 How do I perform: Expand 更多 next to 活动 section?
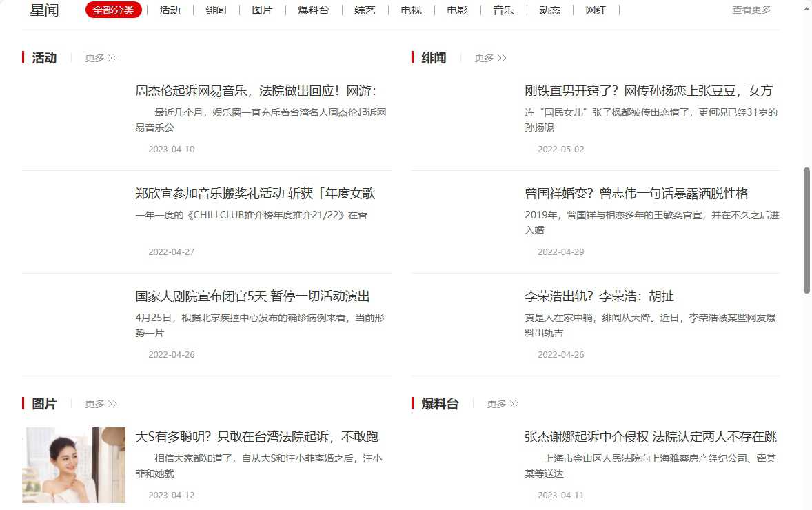click(101, 58)
